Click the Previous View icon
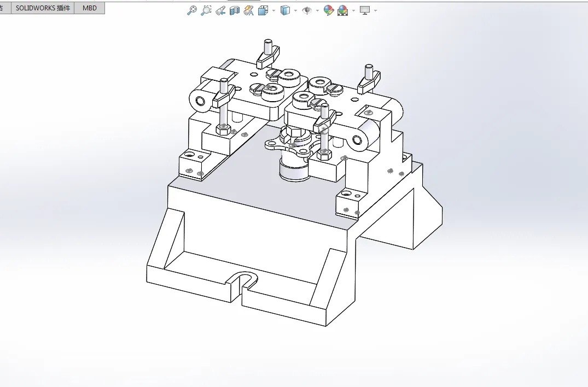The image size is (588, 387). click(220, 10)
